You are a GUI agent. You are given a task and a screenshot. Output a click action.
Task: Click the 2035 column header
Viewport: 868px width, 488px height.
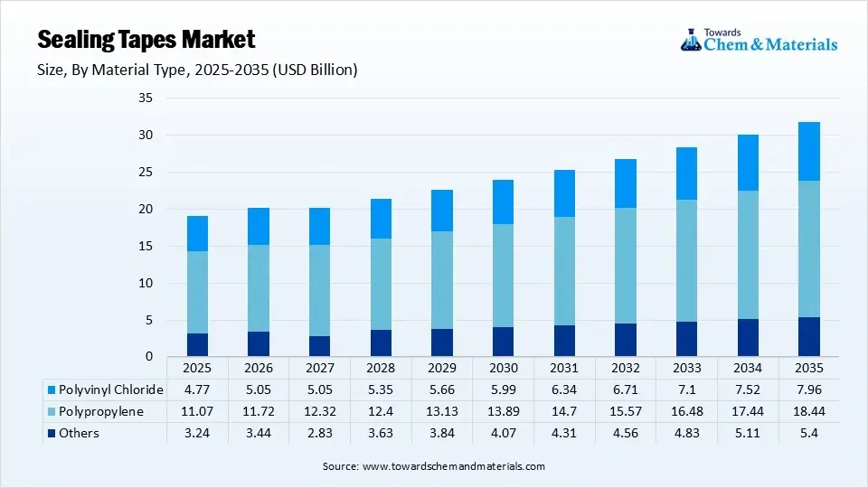(x=808, y=368)
